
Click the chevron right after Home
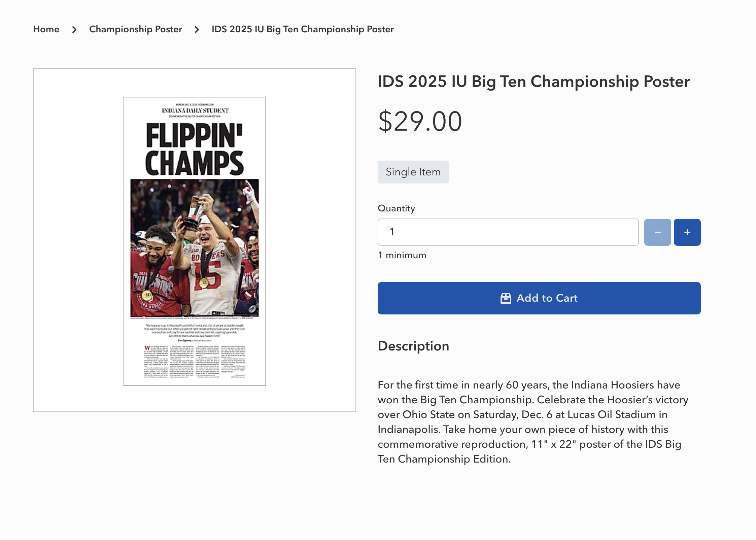(x=74, y=30)
